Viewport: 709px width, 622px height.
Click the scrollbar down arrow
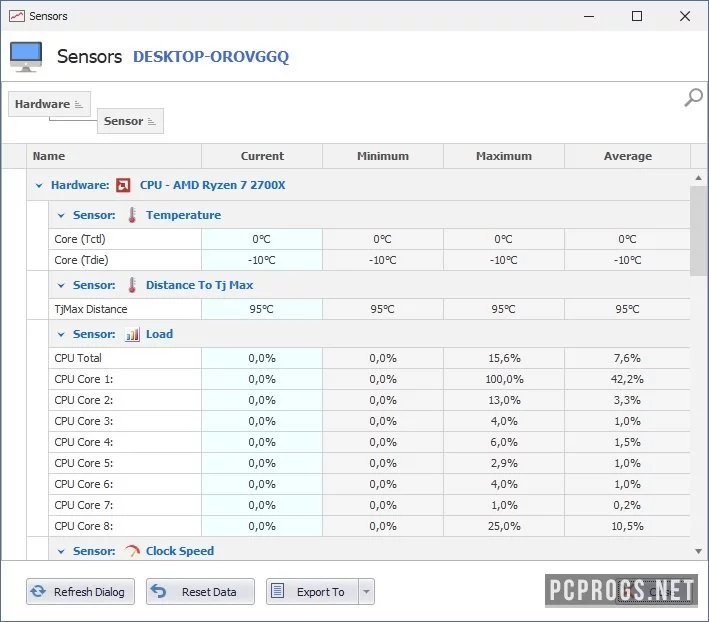(x=699, y=551)
